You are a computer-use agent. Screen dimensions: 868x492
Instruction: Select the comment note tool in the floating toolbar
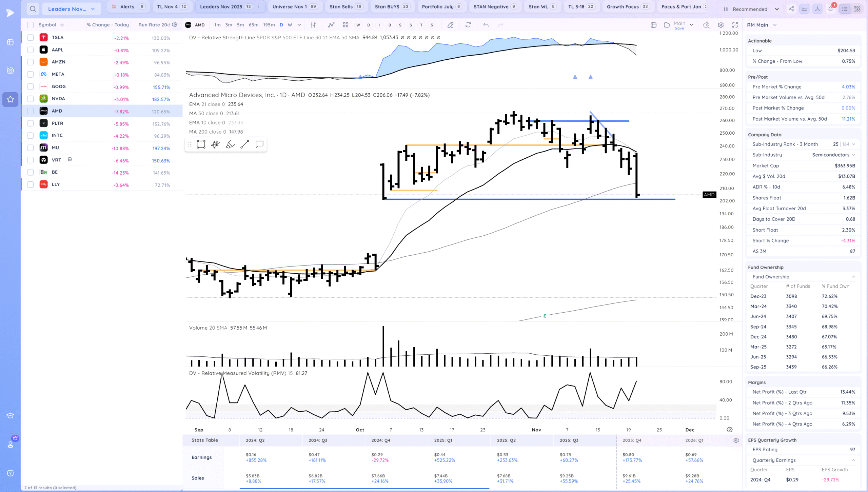pos(259,144)
